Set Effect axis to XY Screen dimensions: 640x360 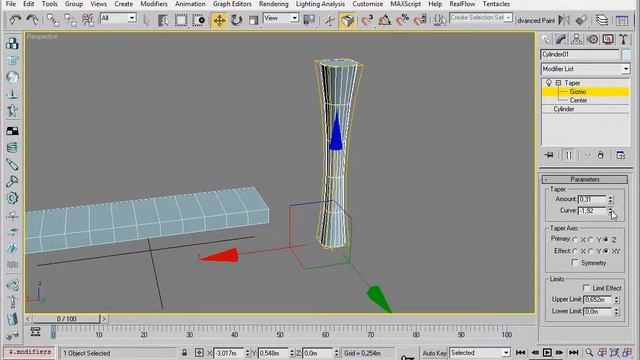tap(606, 251)
